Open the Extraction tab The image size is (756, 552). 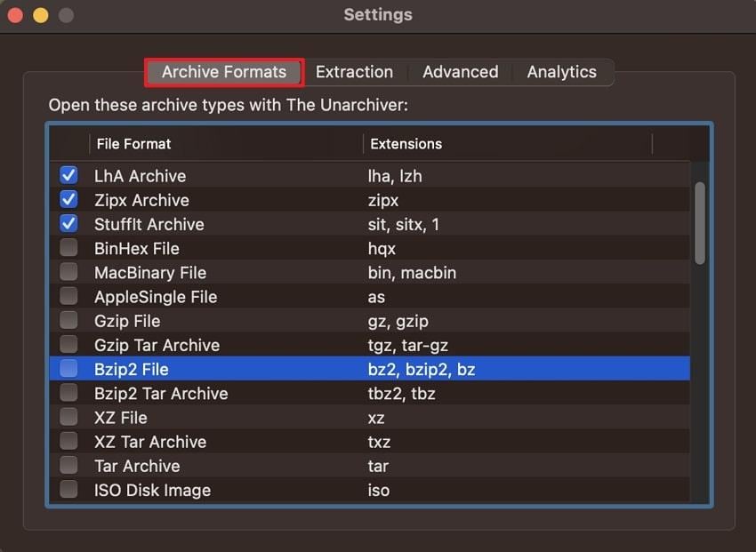(x=354, y=72)
